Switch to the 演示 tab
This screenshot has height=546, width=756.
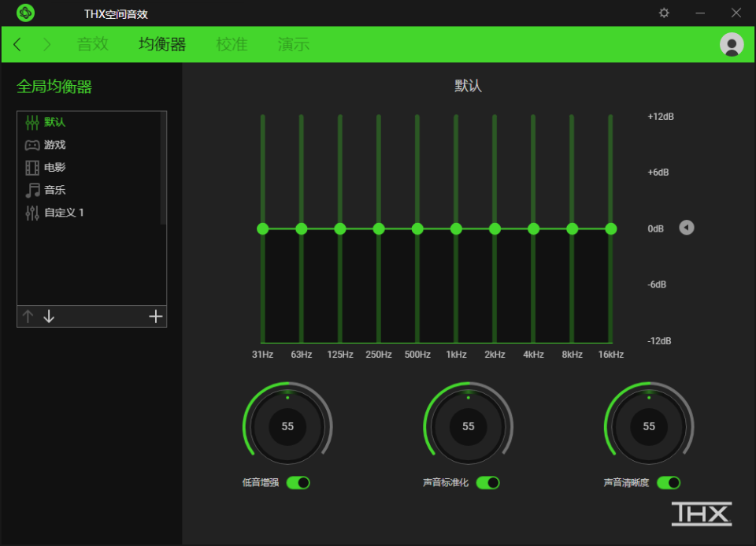pyautogui.click(x=293, y=44)
